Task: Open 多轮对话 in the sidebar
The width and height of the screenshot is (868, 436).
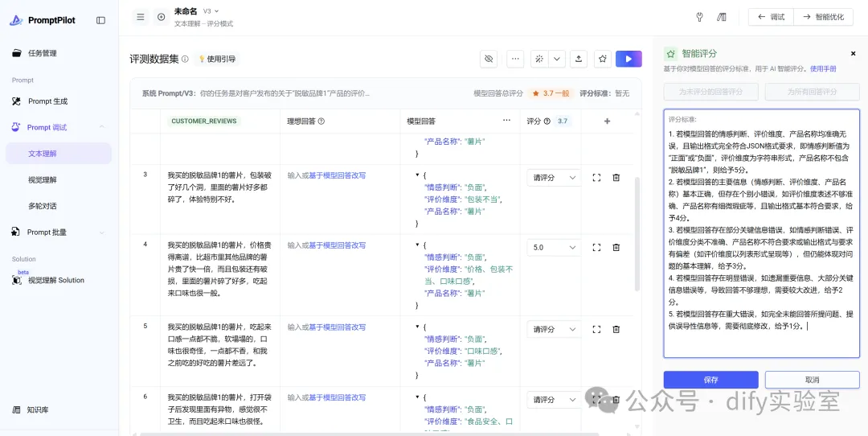Action: [x=43, y=206]
